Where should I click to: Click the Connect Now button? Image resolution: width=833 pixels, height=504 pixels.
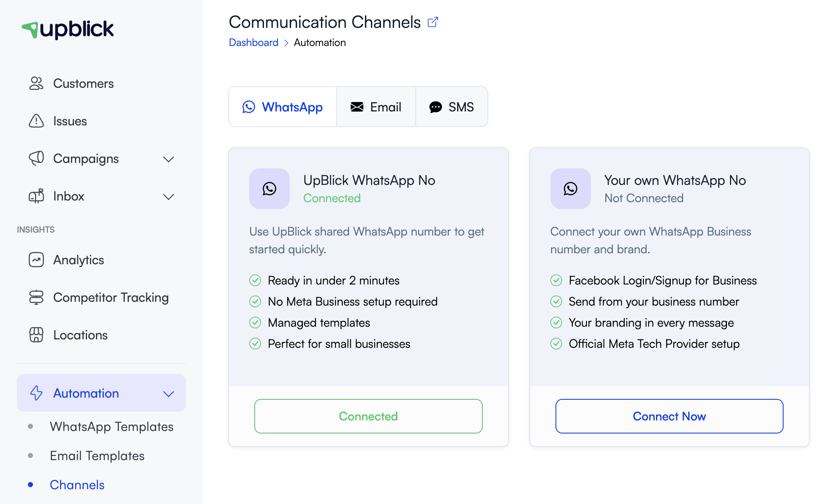coord(669,416)
